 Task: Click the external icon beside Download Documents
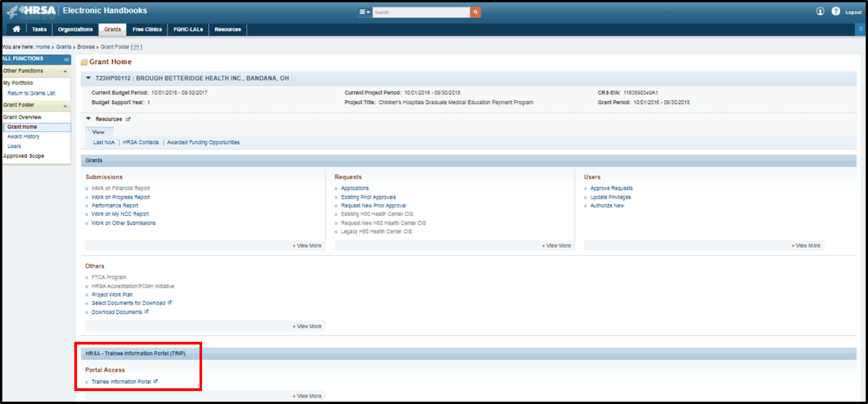point(147,312)
